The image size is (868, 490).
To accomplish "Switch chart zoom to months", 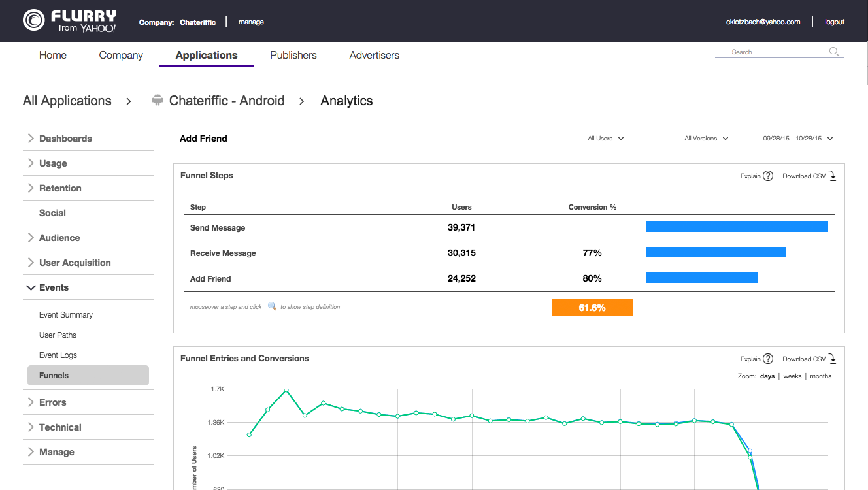I will pos(820,376).
